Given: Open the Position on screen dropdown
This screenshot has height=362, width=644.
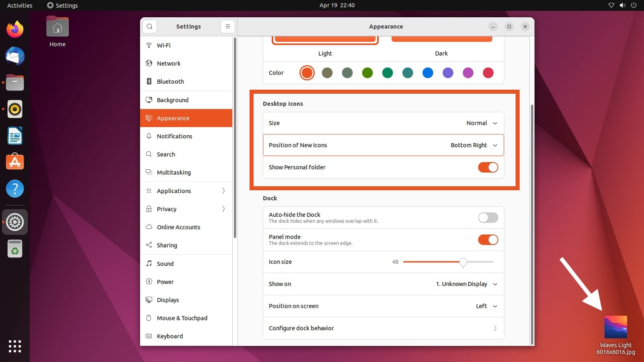Looking at the screenshot, I should pyautogui.click(x=486, y=306).
